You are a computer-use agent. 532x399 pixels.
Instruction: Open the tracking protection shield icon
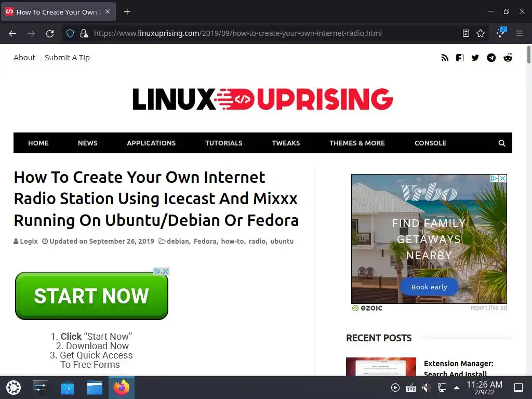(70, 33)
